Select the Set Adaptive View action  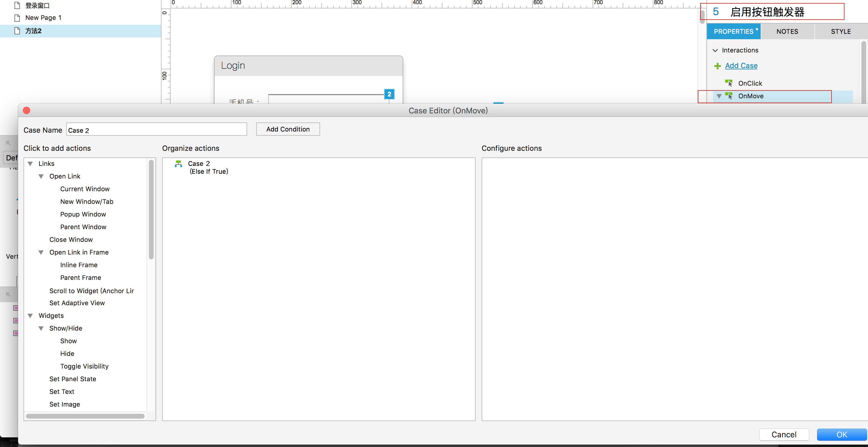77,303
